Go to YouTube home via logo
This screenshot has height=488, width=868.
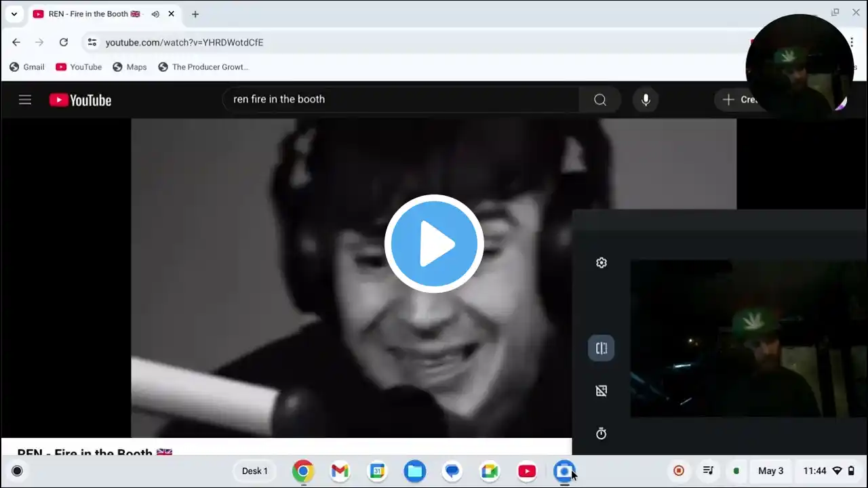[x=80, y=100]
